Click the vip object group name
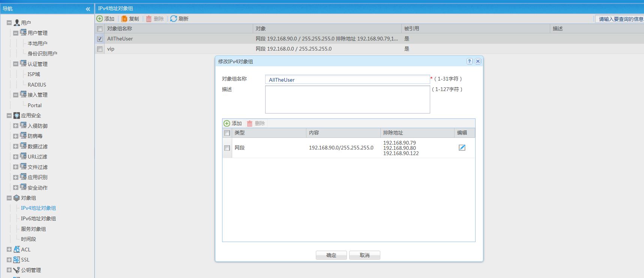Screen dimensions: 644x278 (x=111, y=49)
